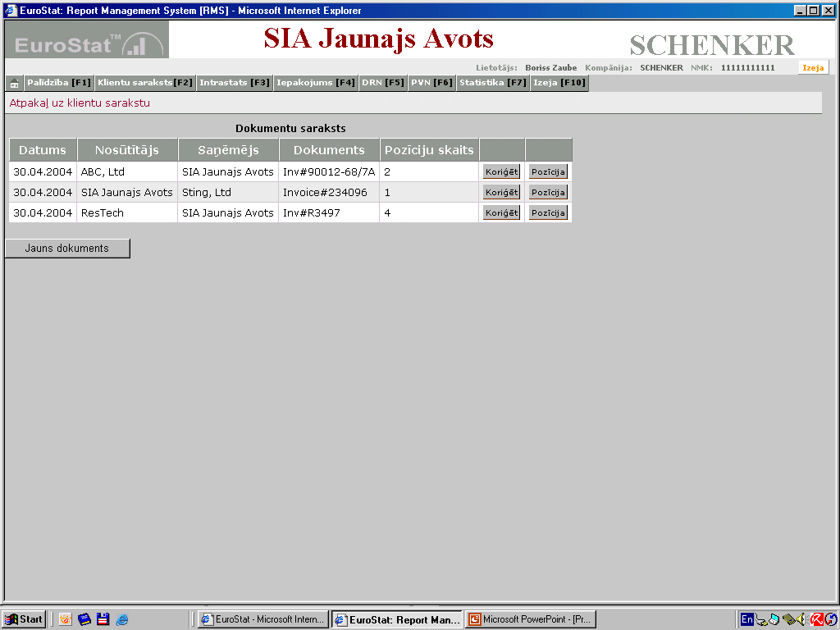Click the first quick launch icon on taskbar

[66, 619]
